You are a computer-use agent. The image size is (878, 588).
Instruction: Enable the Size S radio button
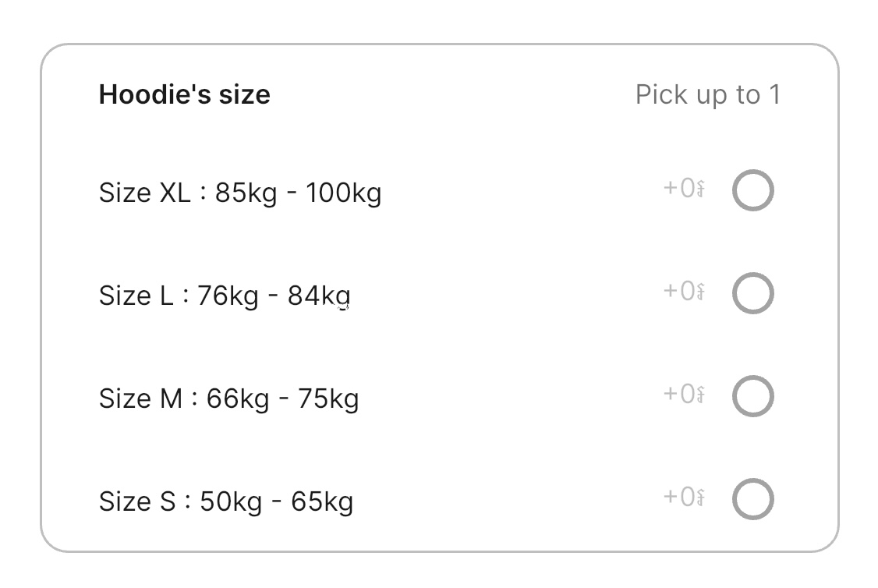[752, 499]
